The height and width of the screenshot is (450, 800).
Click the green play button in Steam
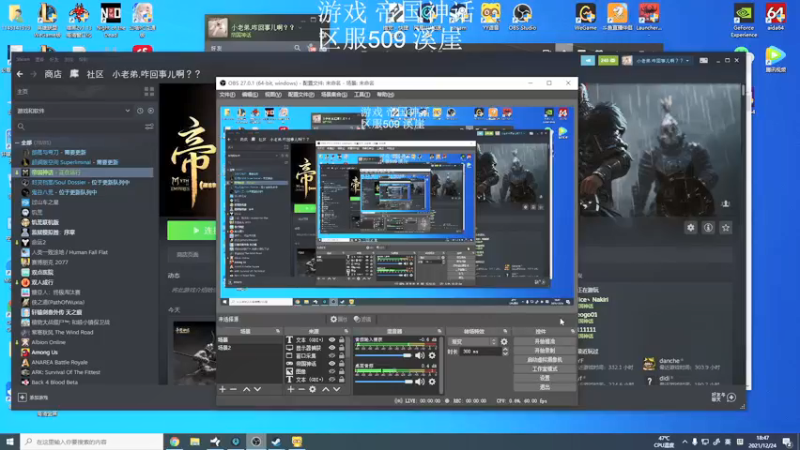[192, 231]
